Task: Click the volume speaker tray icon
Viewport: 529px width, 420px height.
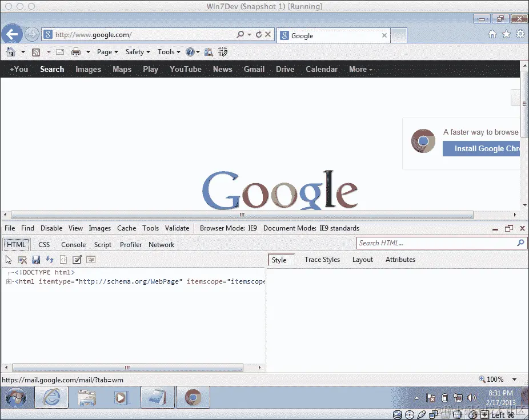Action: tap(471, 398)
